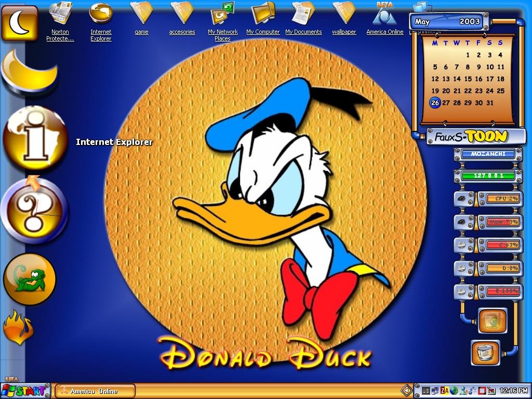
Task: Click the ZoneAlarm ZA tray icon
Action: pos(445,391)
